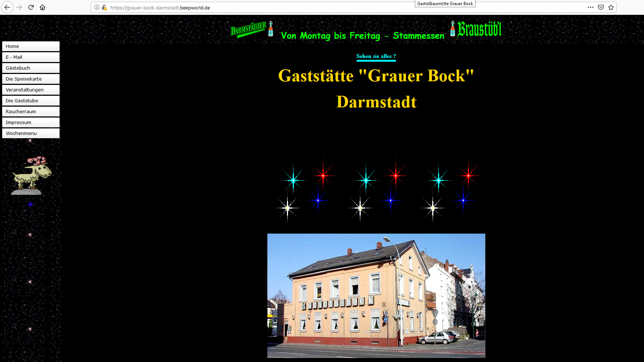The height and width of the screenshot is (362, 644).
Task: Save page to Pocket icon
Action: point(601,7)
